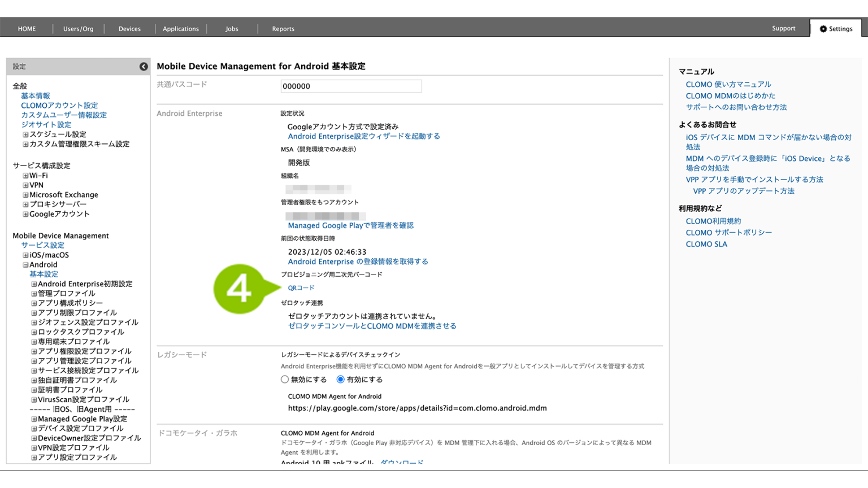
Task: Go to the Applications menu tab
Action: pos(181,29)
